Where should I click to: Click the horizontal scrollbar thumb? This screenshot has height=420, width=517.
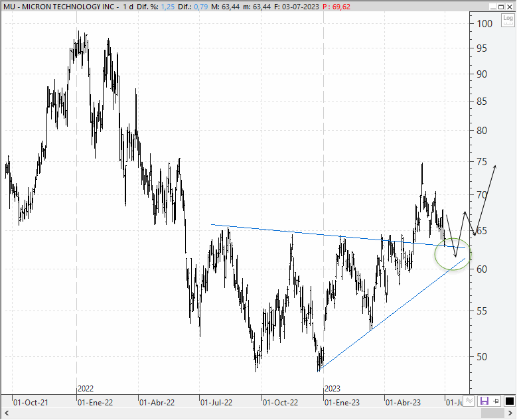pyautogui.click(x=492, y=413)
